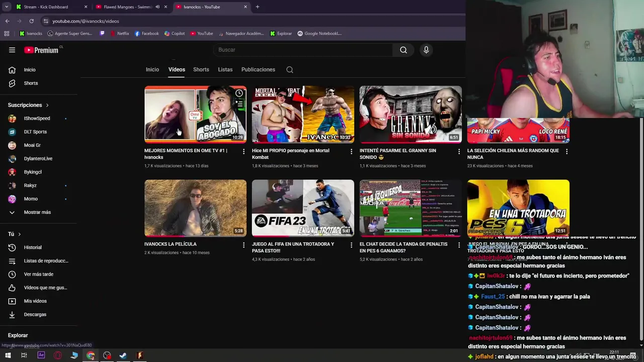This screenshot has width=644, height=362.
Task: Open the Netflix bookmark
Action: (119, 34)
